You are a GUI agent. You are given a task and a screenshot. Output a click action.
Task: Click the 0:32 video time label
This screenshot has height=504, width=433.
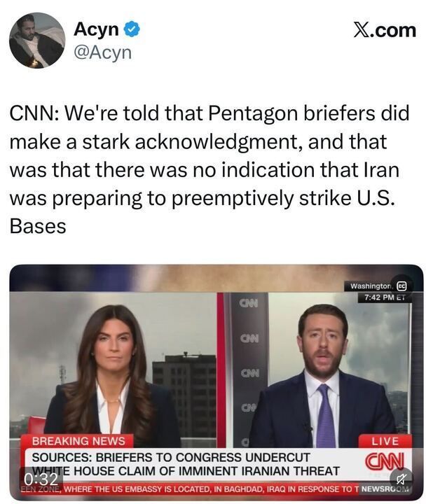(x=41, y=479)
